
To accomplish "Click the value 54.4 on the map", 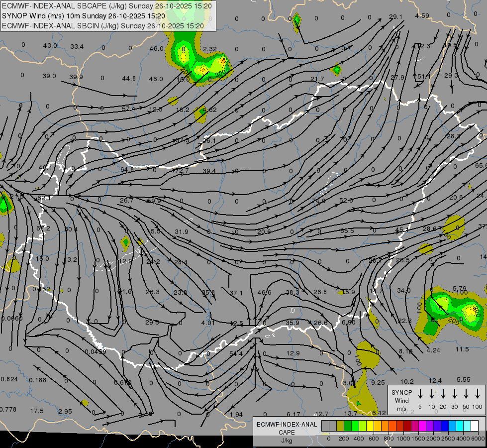I will pyautogui.click(x=236, y=354).
